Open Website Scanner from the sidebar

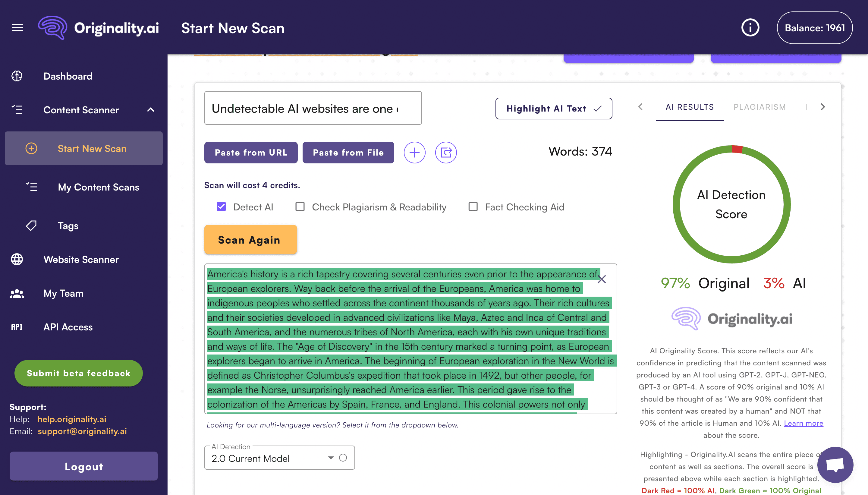[81, 259]
